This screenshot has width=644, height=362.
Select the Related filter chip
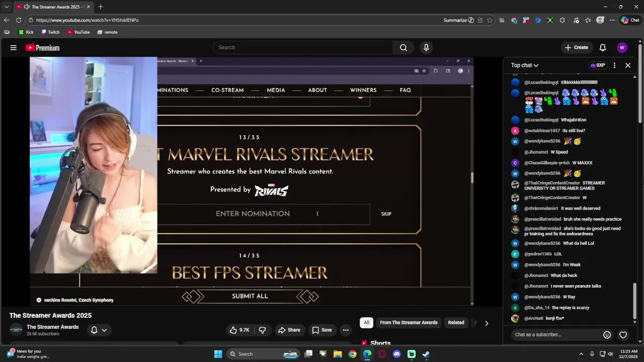coord(456,323)
